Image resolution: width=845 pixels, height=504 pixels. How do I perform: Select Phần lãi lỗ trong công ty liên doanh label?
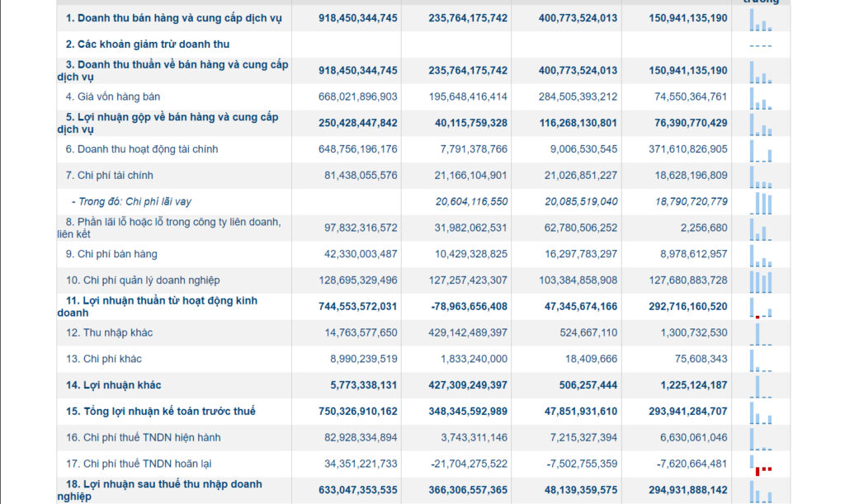click(x=169, y=228)
